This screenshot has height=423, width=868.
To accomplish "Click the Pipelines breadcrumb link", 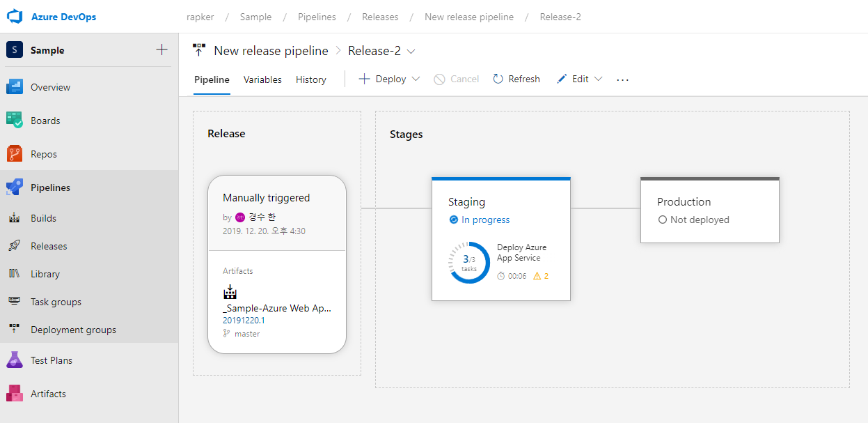I will coord(317,17).
